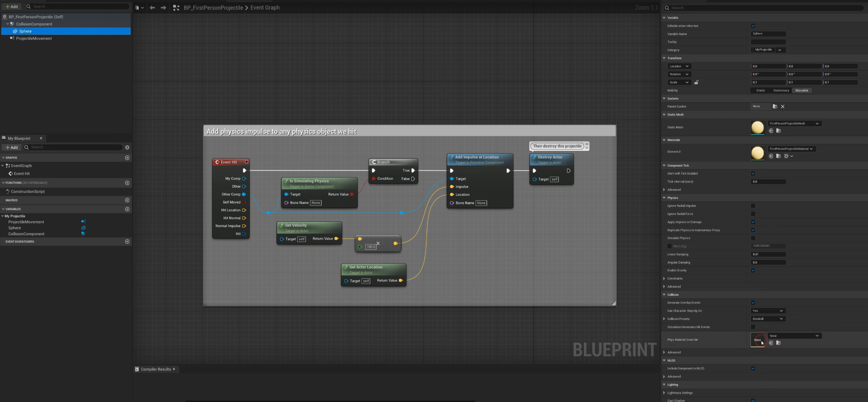Set Mobility to Static
Screen dimensions: 868x402
coord(760,90)
